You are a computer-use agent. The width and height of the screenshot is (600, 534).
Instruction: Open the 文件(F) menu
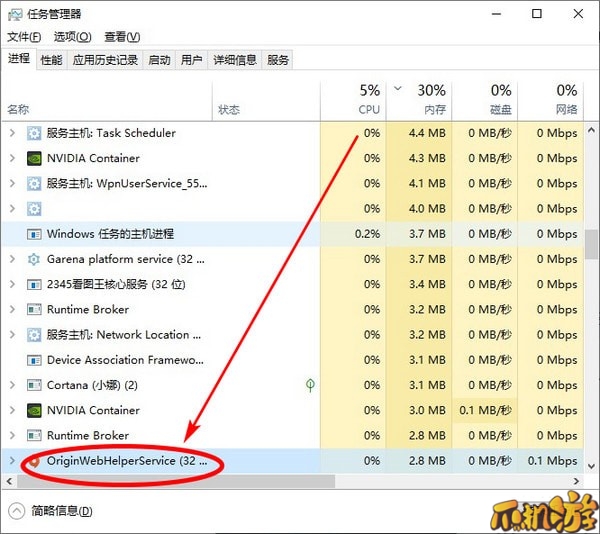tap(24, 37)
